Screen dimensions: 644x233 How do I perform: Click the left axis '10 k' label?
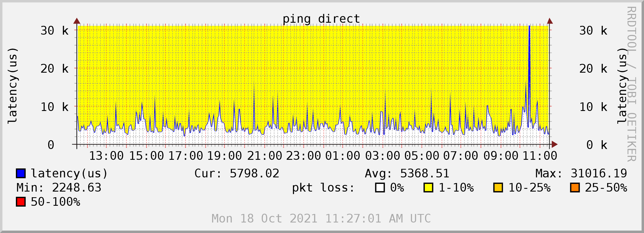(x=54, y=107)
